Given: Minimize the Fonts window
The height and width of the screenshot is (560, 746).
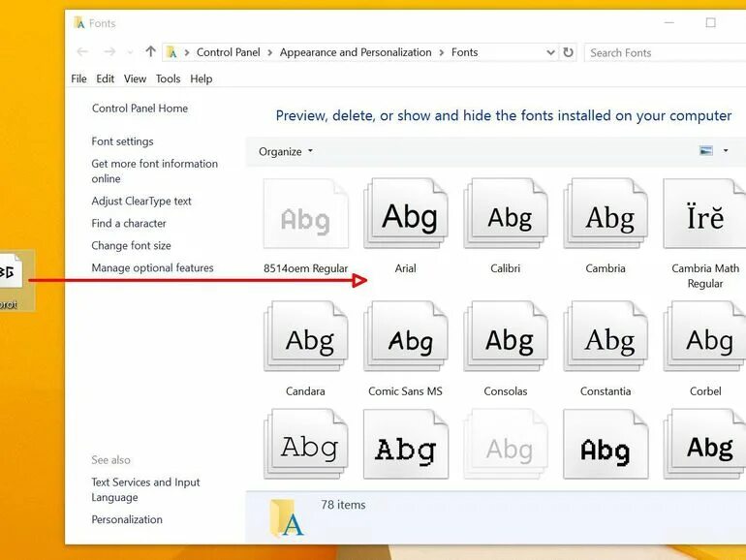Looking at the screenshot, I should (x=668, y=23).
